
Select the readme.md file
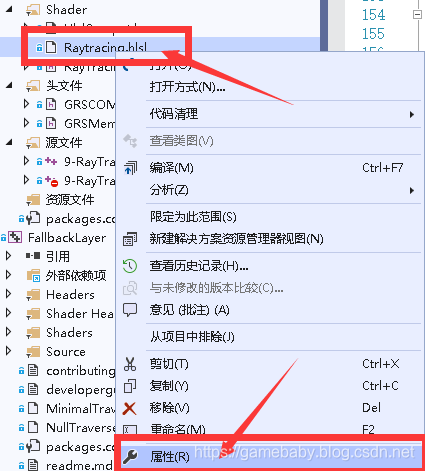(x=79, y=465)
